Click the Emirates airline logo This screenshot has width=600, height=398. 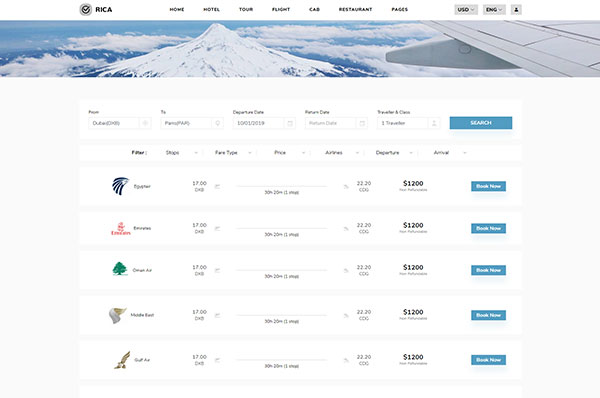[x=121, y=228]
